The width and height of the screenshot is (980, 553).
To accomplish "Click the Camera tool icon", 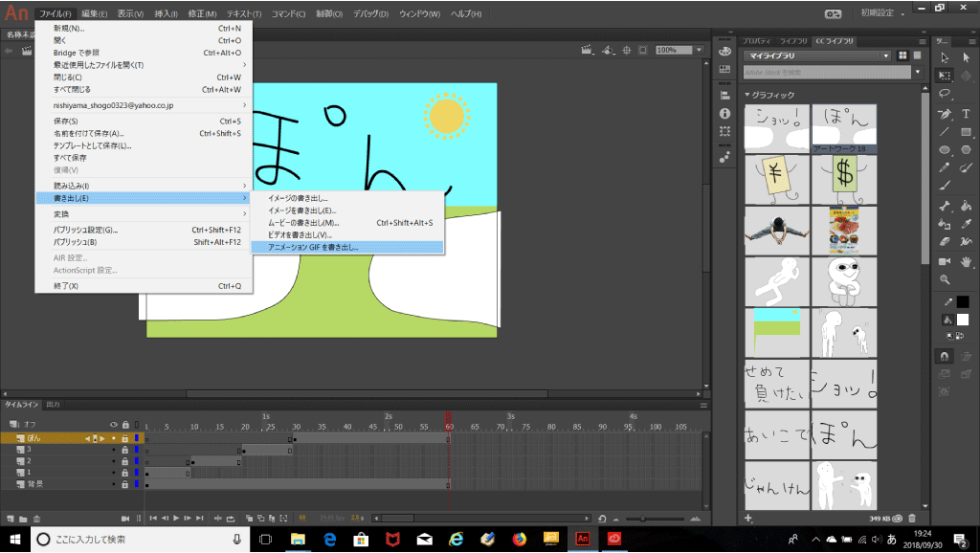I will [945, 260].
